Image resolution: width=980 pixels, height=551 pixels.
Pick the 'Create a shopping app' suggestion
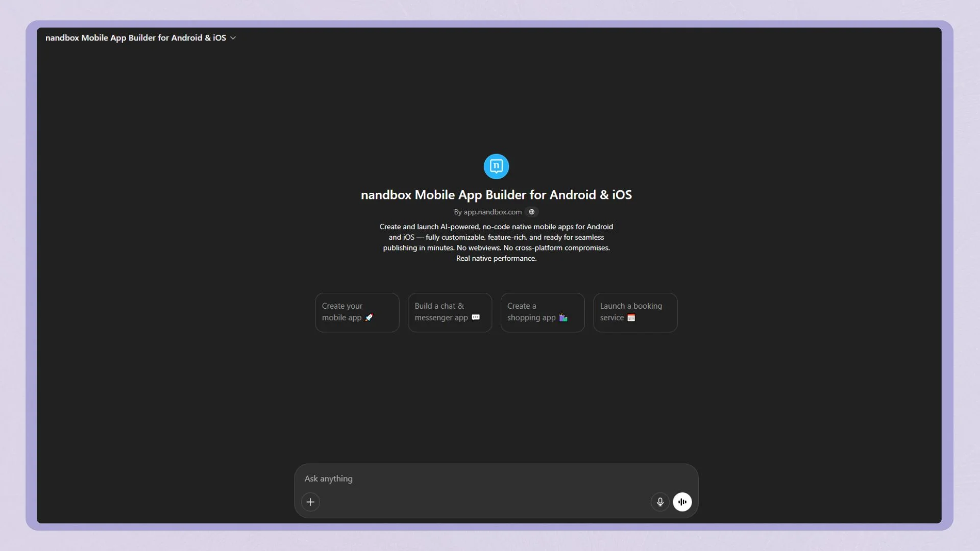coord(542,312)
